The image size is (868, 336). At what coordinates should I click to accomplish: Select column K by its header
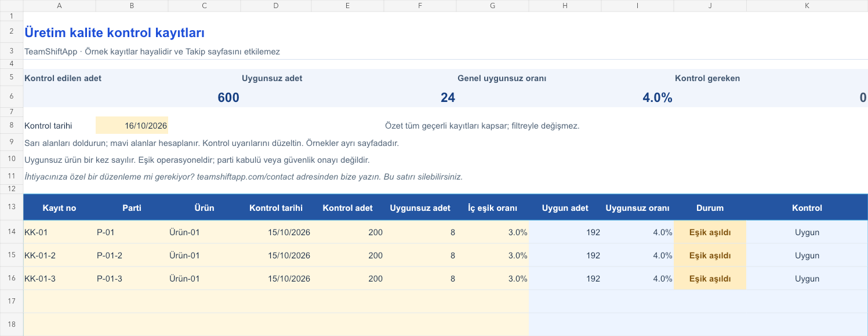(807, 6)
